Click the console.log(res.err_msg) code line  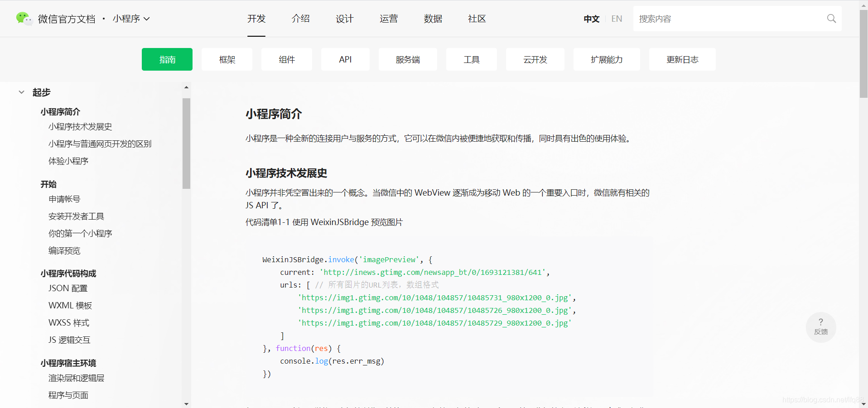point(332,361)
